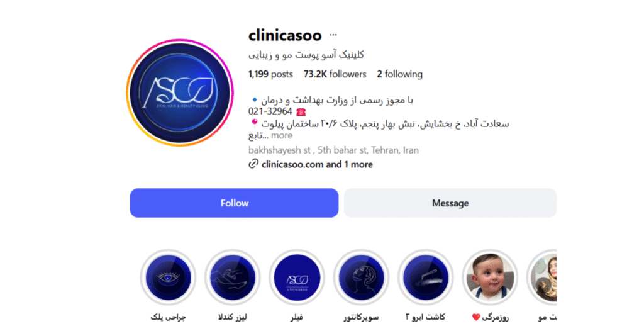
Task: Open the clinicasoo profile picture story
Action: coord(180,93)
